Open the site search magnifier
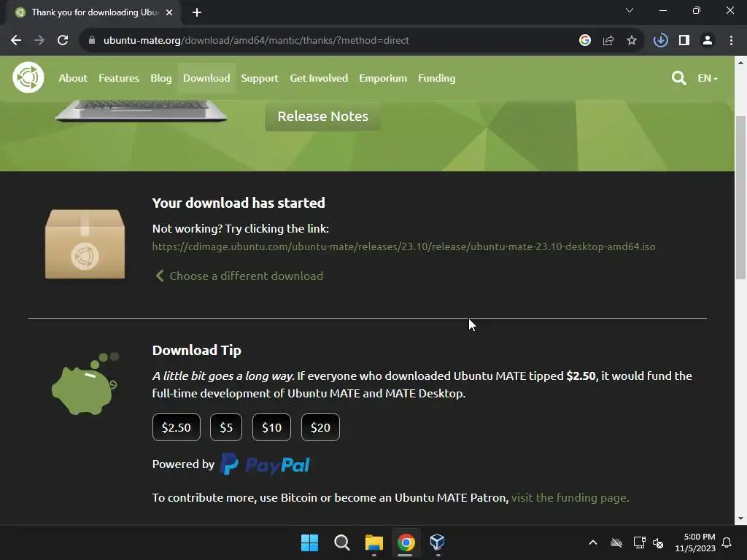Image resolution: width=747 pixels, height=560 pixels. (678, 78)
